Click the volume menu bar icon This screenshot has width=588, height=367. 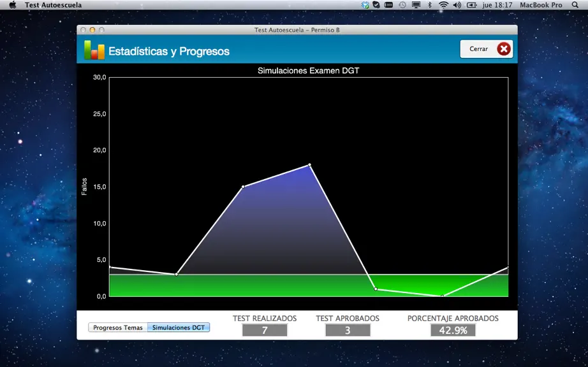click(x=457, y=5)
